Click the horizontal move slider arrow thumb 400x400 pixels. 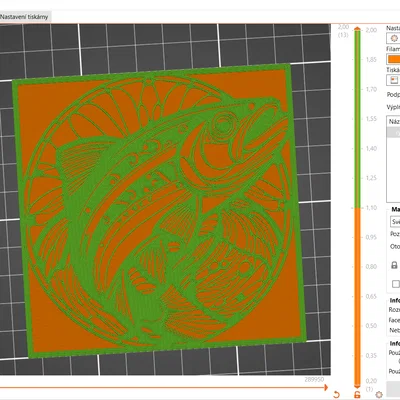[325, 387]
